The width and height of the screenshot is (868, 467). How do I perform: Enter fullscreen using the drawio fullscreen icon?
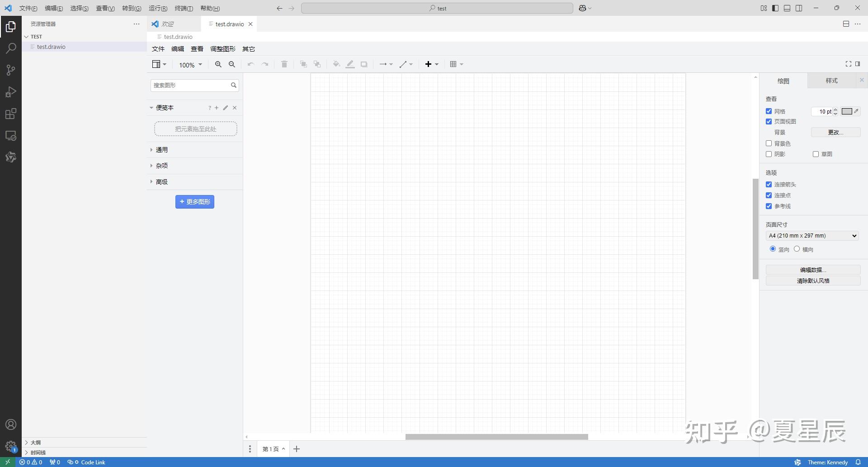[848, 64]
